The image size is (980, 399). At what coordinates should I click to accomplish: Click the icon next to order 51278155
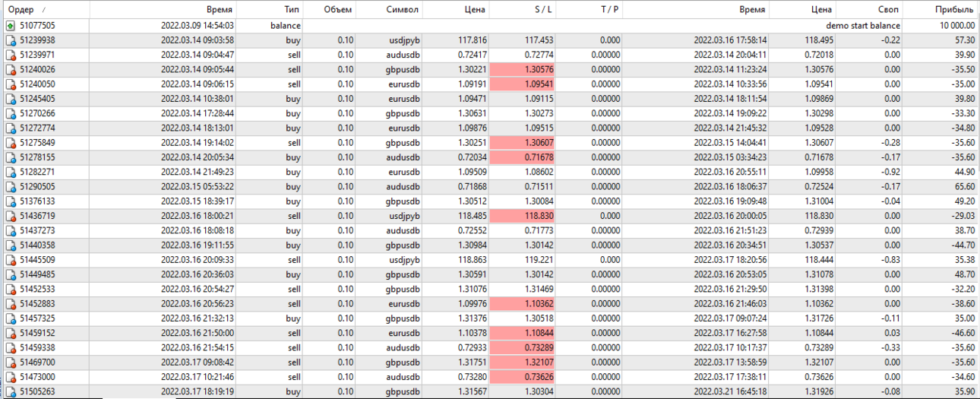pos(11,157)
